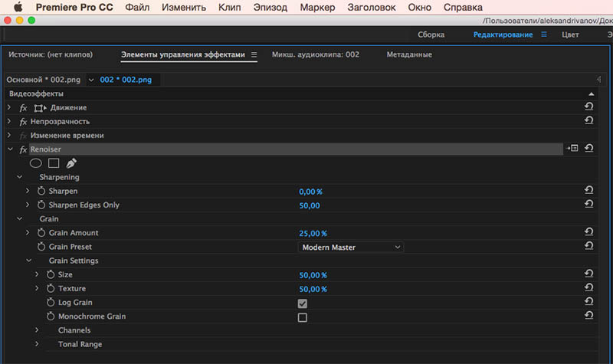The image size is (613, 364).
Task: Collapse the Sharpening group
Action: tap(20, 177)
